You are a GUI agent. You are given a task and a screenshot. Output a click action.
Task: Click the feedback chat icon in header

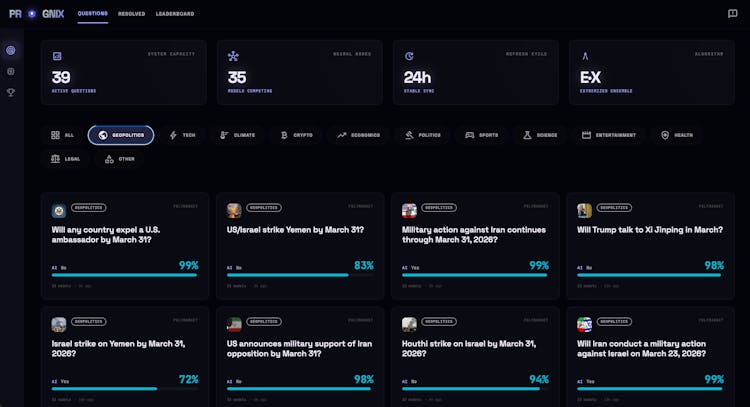(732, 14)
